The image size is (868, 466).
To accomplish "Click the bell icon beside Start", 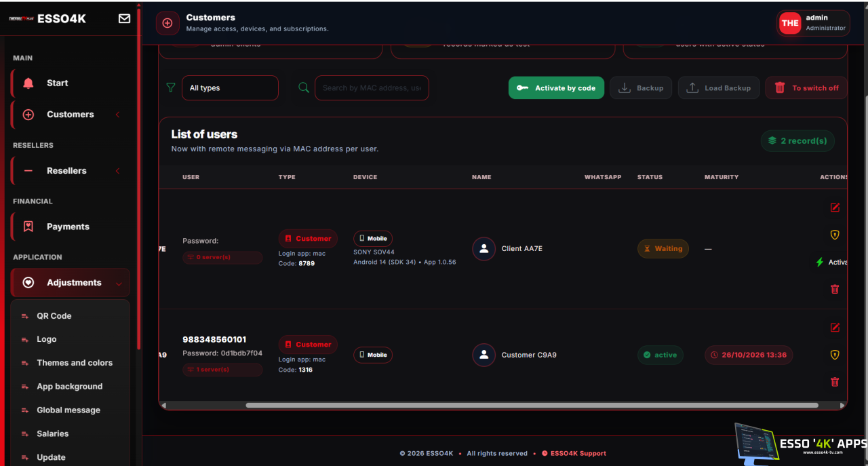I will coord(28,83).
